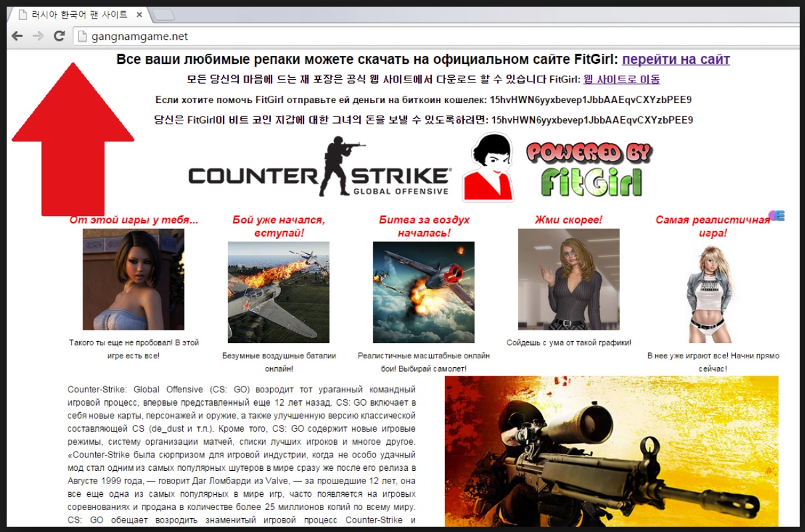Open the 'От этой игры у тебя...' ad title

(x=134, y=219)
